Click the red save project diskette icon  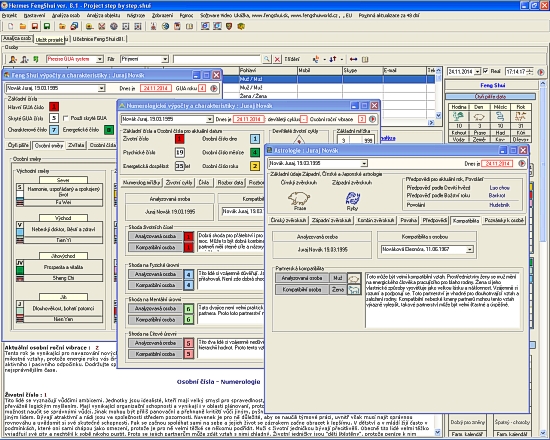[35, 26]
